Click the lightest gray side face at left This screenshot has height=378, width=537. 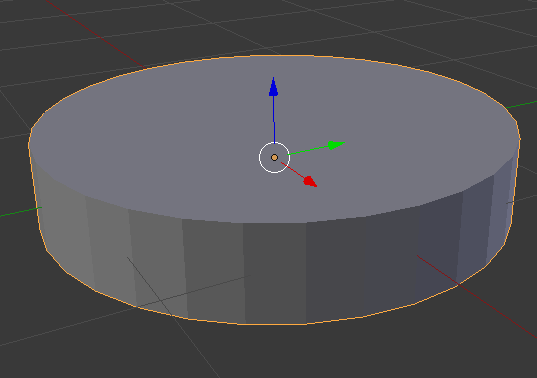63,226
